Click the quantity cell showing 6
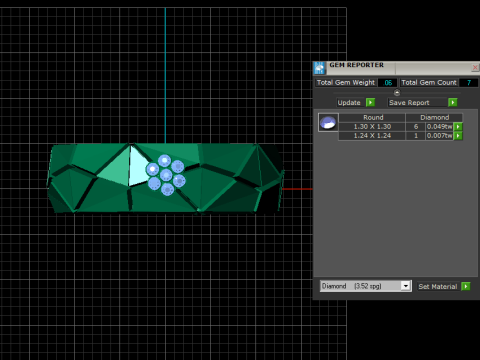Image resolution: width=480 pixels, height=360 pixels. (x=416, y=127)
